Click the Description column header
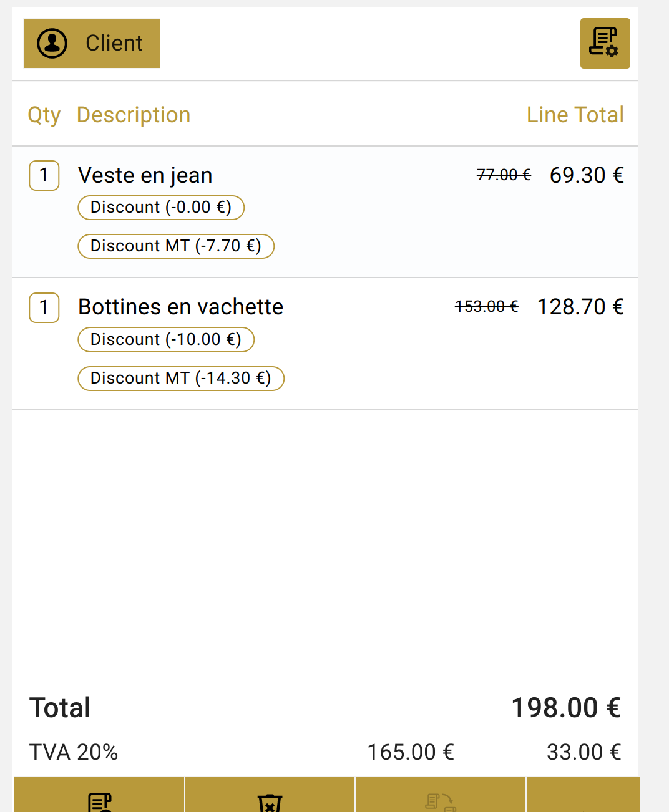This screenshot has height=812, width=669. click(134, 115)
